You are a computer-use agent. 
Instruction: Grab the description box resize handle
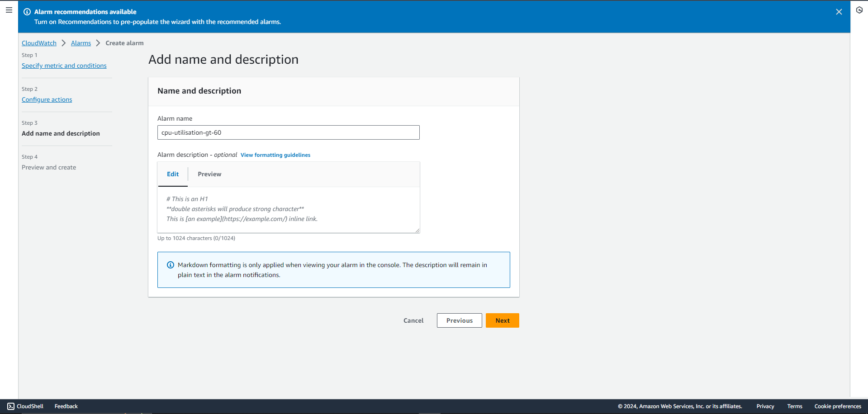click(417, 231)
